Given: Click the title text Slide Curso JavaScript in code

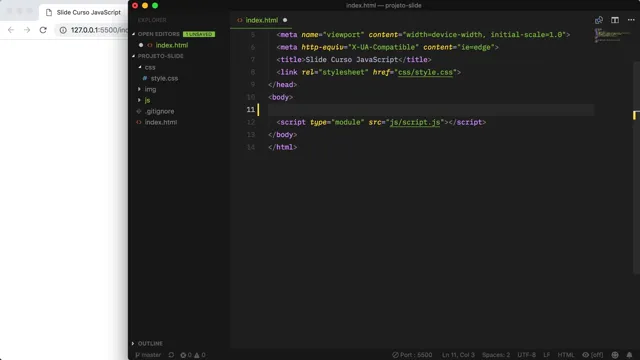Looking at the screenshot, I should click(x=351, y=60).
